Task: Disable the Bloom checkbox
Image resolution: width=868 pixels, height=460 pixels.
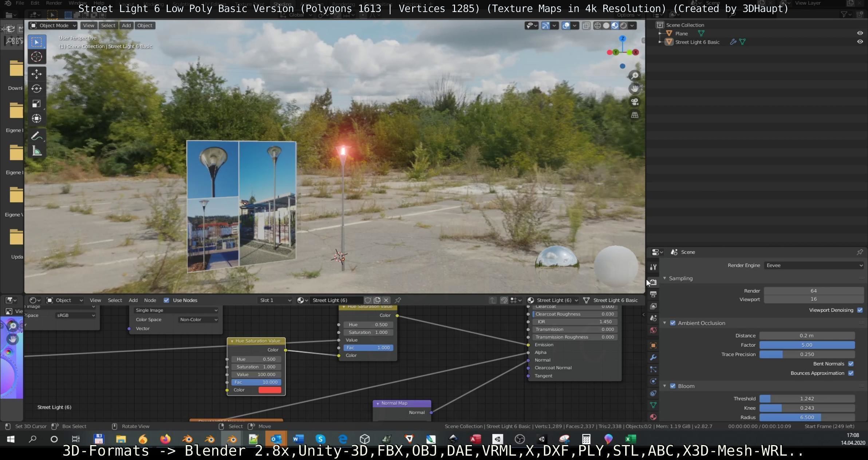Action: pos(673,386)
